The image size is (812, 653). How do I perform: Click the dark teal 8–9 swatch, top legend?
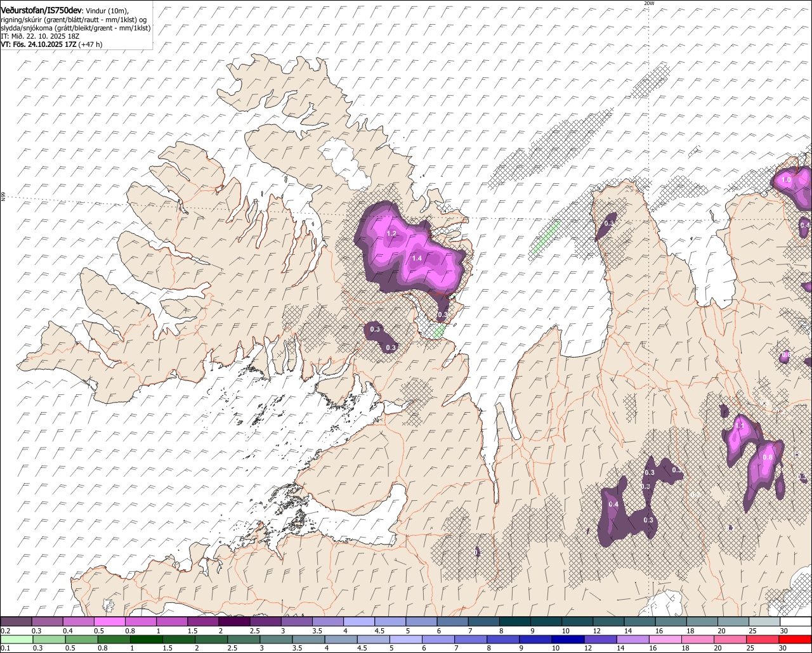(x=514, y=622)
